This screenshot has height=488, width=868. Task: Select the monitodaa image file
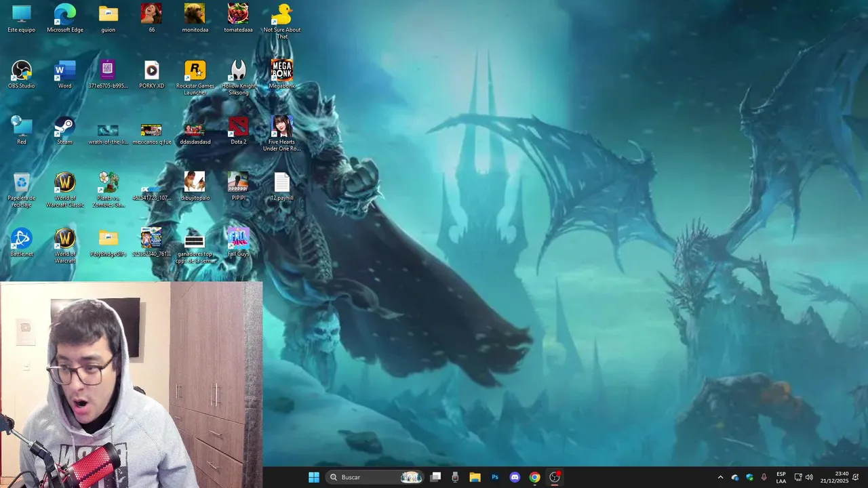click(x=195, y=18)
